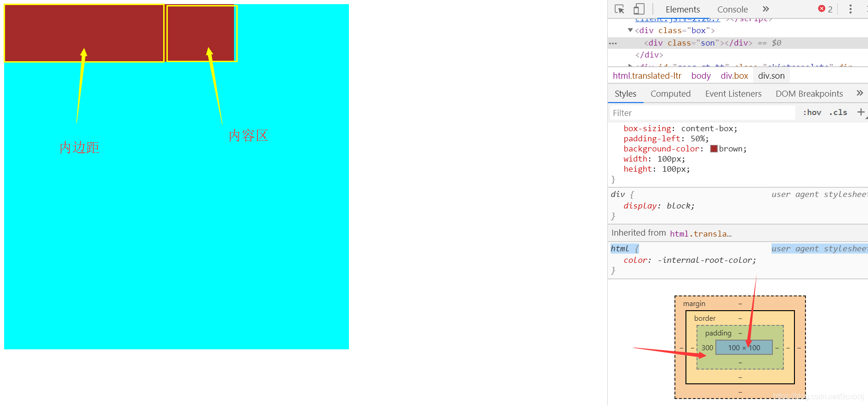The height and width of the screenshot is (405, 868).
Task: Open the Computed tab
Action: point(670,94)
